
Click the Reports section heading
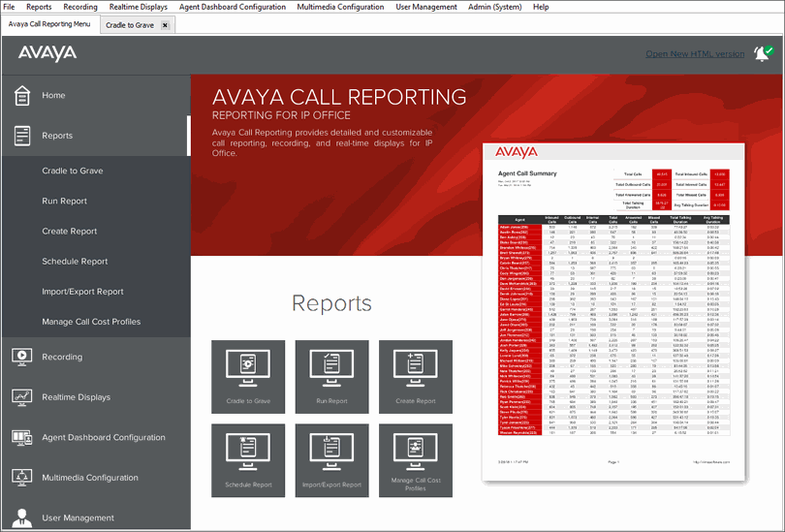[x=331, y=303]
